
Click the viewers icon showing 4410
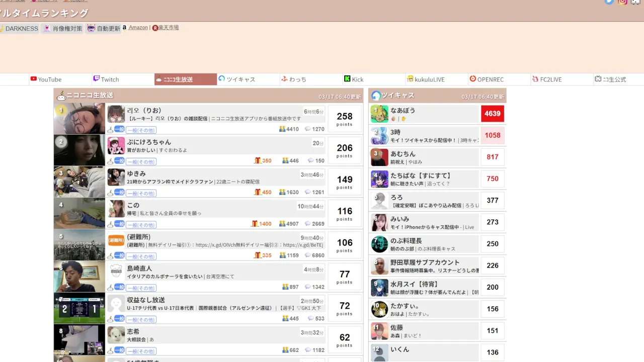pos(282,129)
